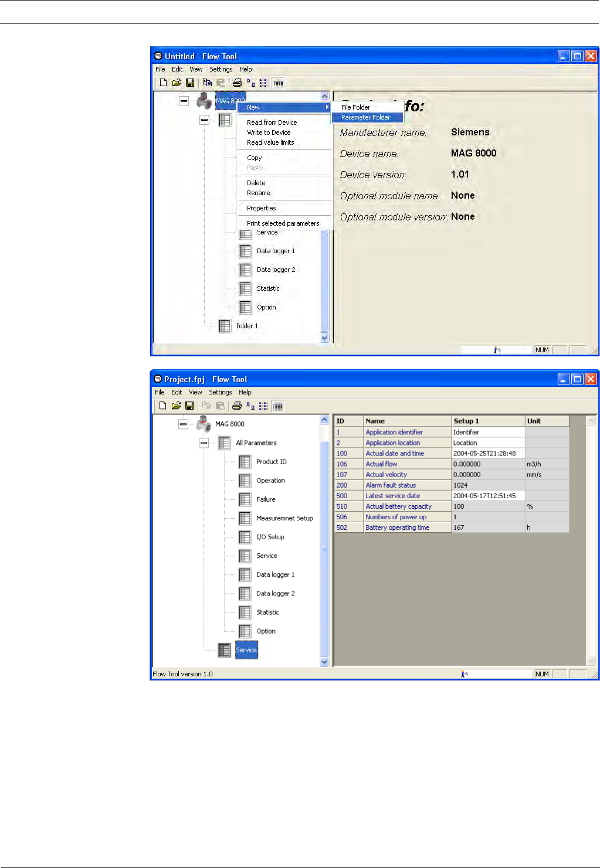Select small icons view in Untitled window toolbar
The image size is (600, 868).
coord(251,83)
